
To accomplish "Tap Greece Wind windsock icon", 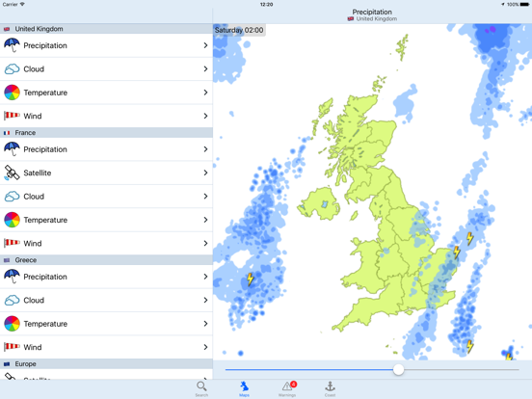I will [x=12, y=347].
